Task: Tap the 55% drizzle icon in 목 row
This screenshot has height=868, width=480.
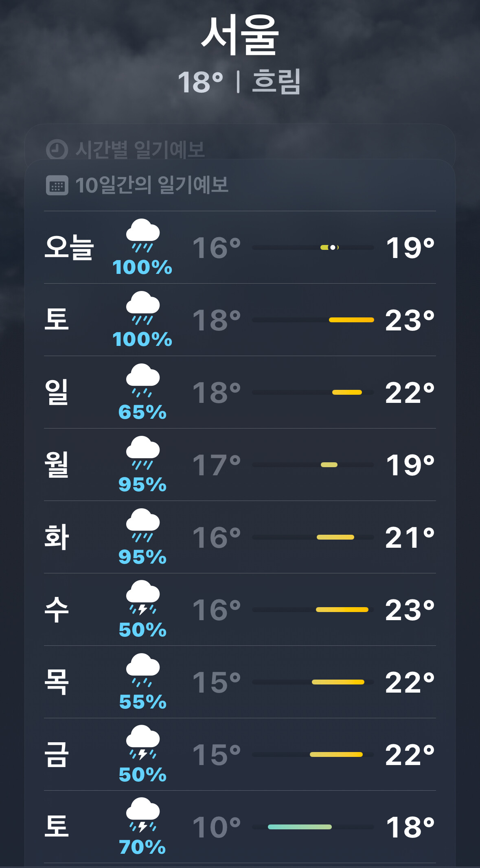Action: pyautogui.click(x=142, y=670)
